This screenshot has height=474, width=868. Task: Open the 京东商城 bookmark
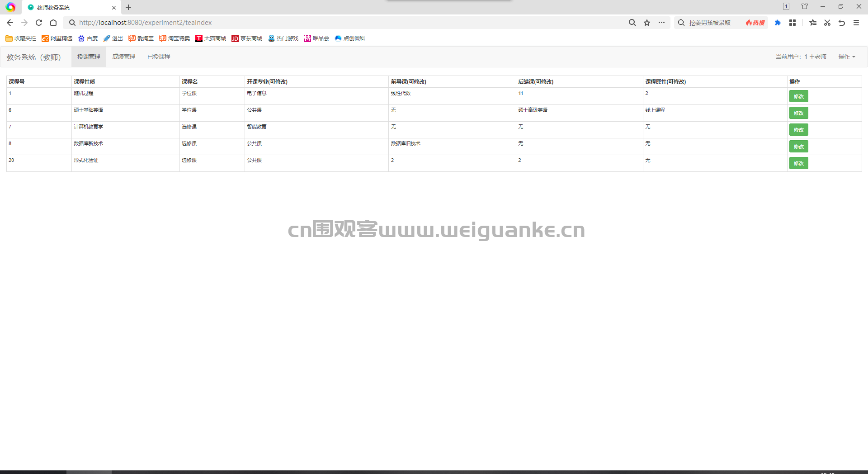point(247,38)
